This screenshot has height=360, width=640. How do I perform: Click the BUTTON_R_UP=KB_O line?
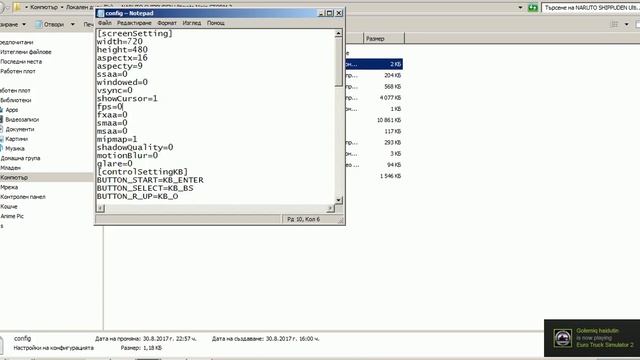click(137, 196)
